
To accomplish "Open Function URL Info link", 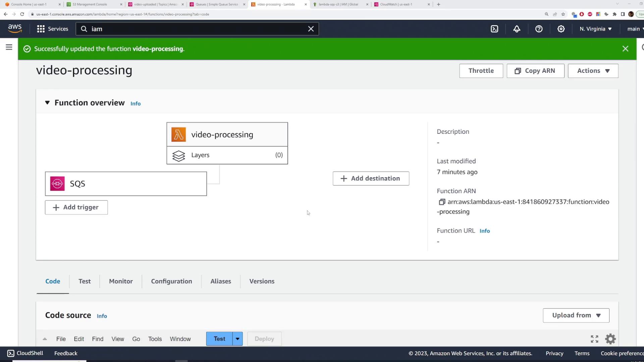I will (485, 231).
